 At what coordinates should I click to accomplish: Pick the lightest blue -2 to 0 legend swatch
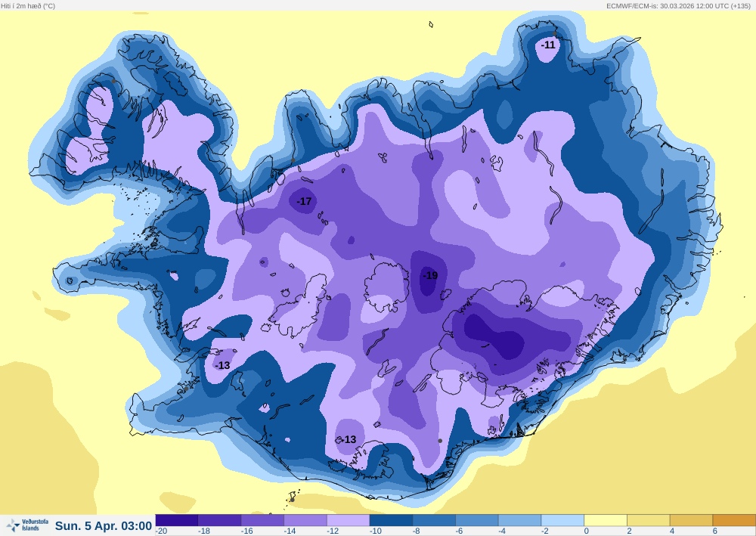(x=562, y=521)
